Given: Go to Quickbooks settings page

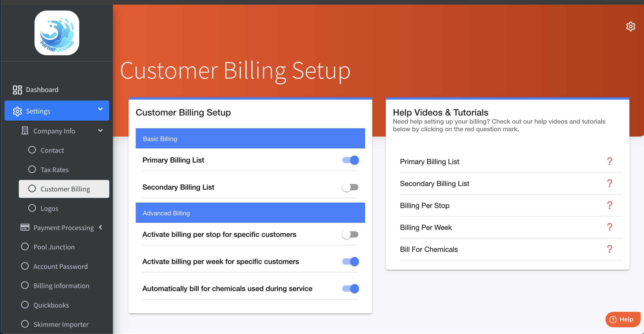Looking at the screenshot, I should pos(51,305).
